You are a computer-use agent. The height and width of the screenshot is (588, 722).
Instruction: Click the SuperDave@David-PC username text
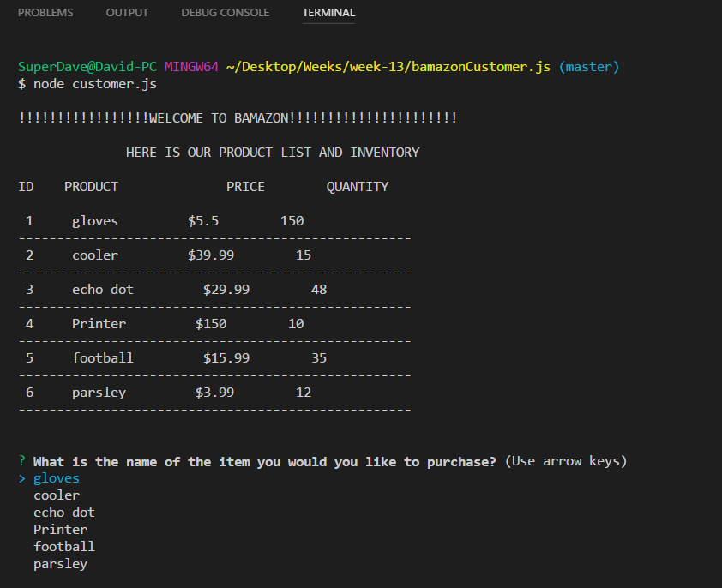pos(86,66)
